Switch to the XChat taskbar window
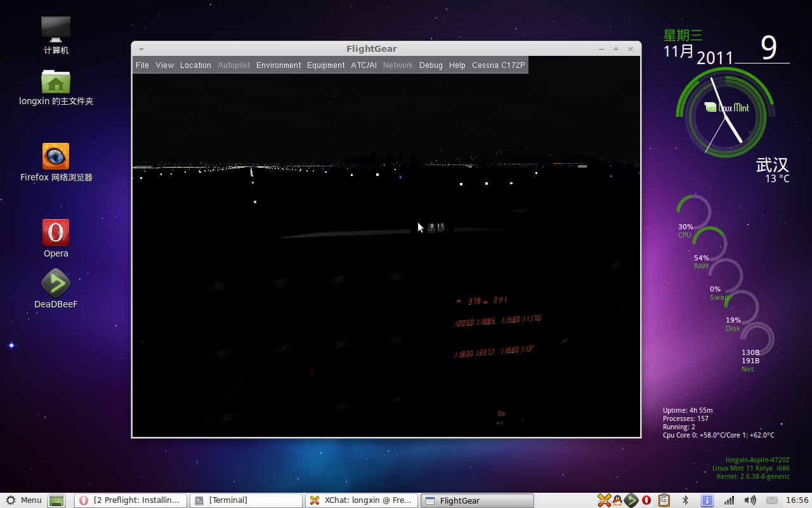 [x=362, y=500]
